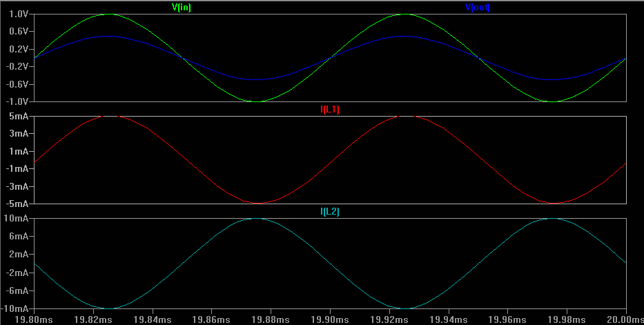Click the 19.92ms time axis label
The height and width of the screenshot is (325, 644).
(389, 319)
